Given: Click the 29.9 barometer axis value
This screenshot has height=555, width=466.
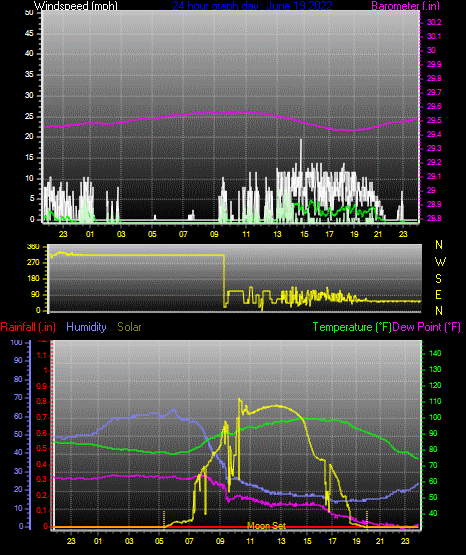Looking at the screenshot, I should coord(434,64).
